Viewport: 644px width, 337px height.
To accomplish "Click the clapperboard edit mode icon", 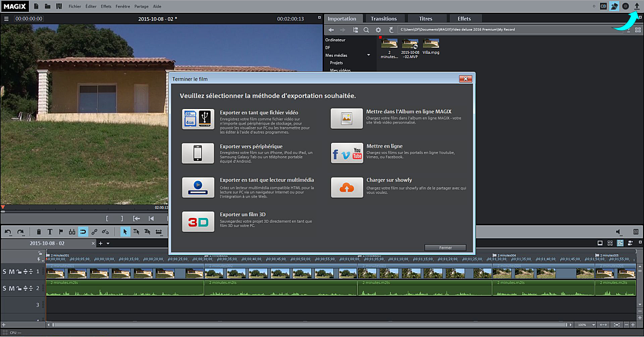I will click(x=614, y=6).
